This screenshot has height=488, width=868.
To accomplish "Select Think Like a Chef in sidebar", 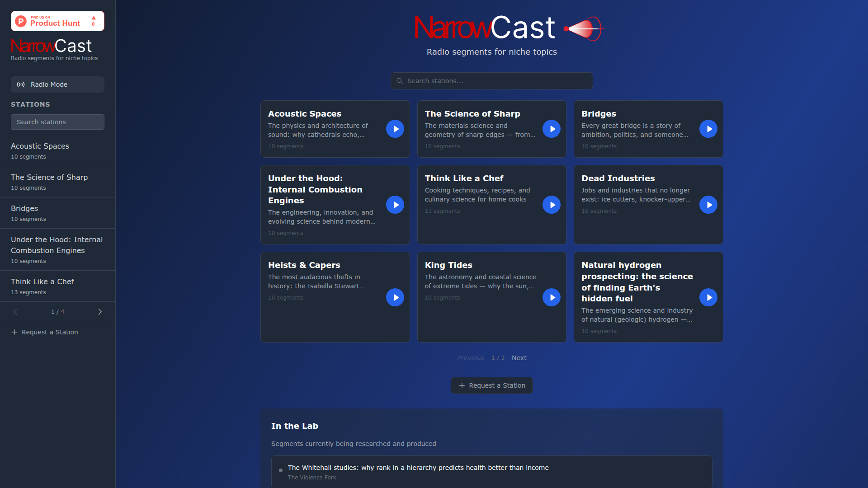I will 57,286.
